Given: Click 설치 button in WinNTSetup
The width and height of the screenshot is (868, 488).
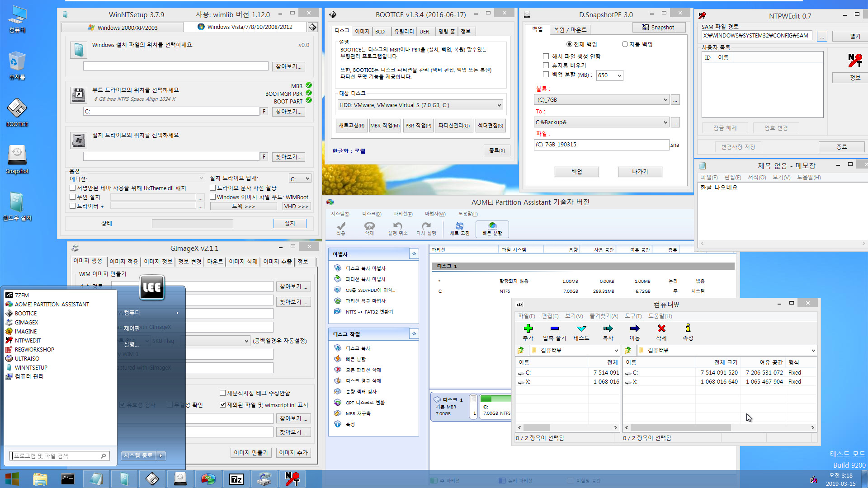Looking at the screenshot, I should pyautogui.click(x=290, y=223).
